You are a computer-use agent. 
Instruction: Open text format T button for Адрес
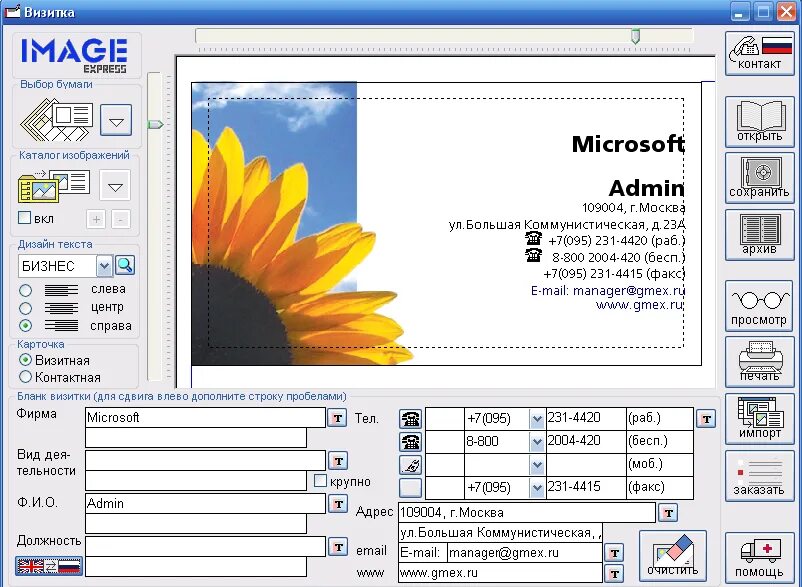tap(668, 513)
